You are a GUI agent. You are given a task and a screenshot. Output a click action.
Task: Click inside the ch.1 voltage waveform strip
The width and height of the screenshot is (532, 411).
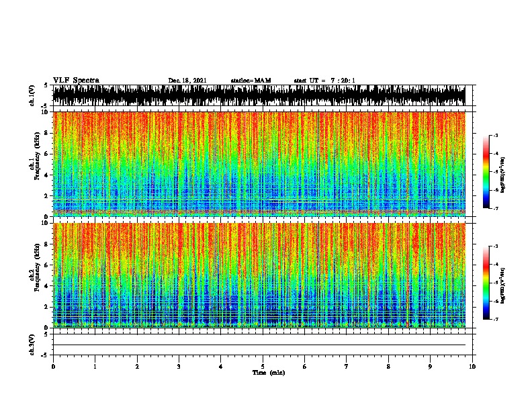259,95
